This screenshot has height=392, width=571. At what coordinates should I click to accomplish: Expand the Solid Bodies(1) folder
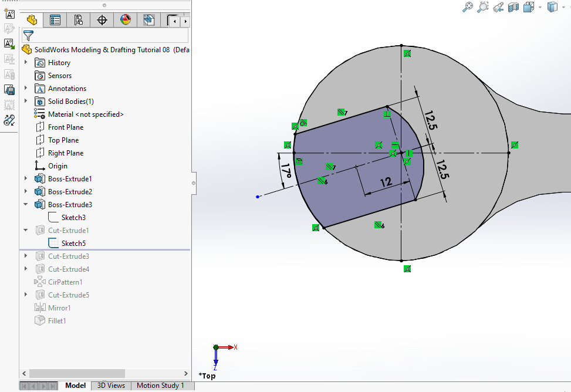click(x=26, y=102)
